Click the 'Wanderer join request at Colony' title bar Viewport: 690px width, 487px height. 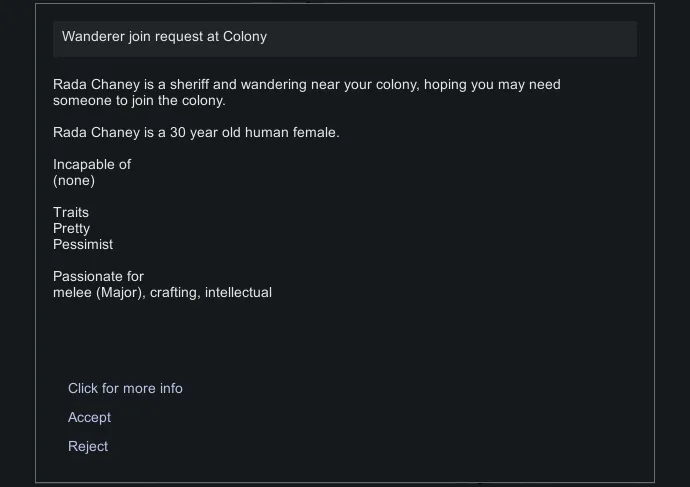pyautogui.click(x=344, y=37)
